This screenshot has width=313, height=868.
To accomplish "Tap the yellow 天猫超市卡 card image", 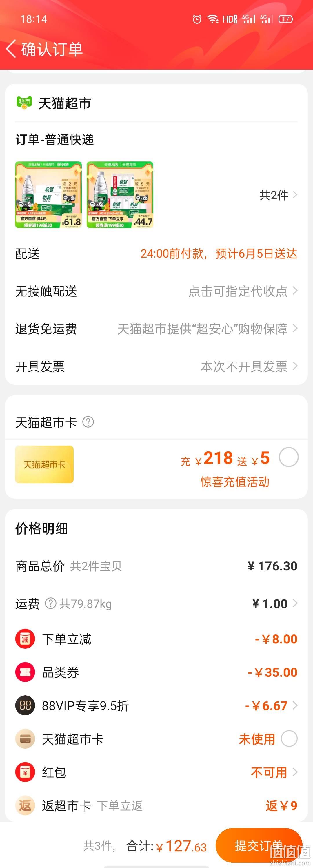I will [x=44, y=464].
